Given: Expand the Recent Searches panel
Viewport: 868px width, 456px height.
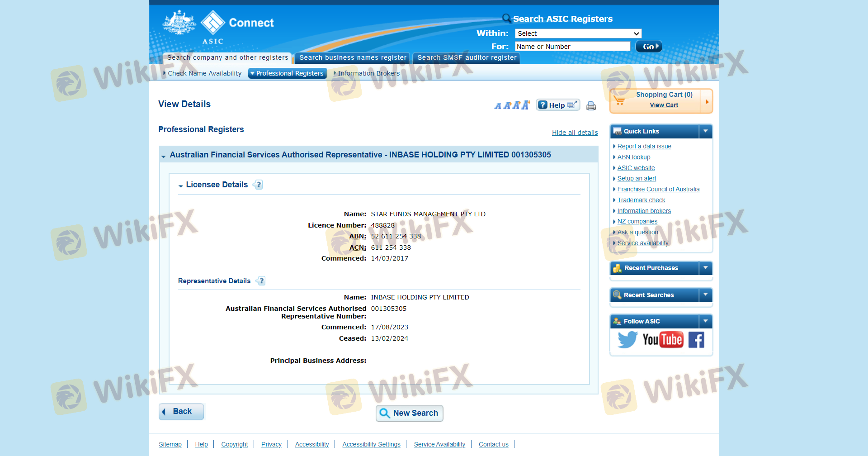Looking at the screenshot, I should click(705, 295).
